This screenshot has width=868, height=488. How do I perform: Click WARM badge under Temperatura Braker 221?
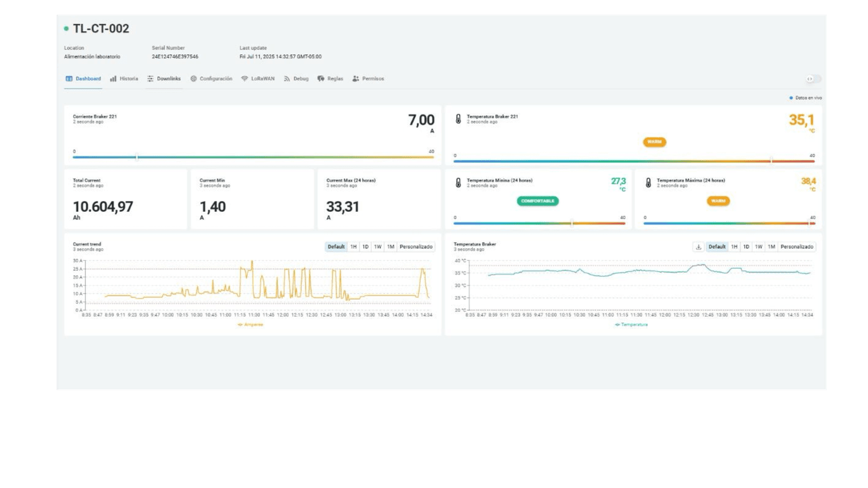pos(654,142)
